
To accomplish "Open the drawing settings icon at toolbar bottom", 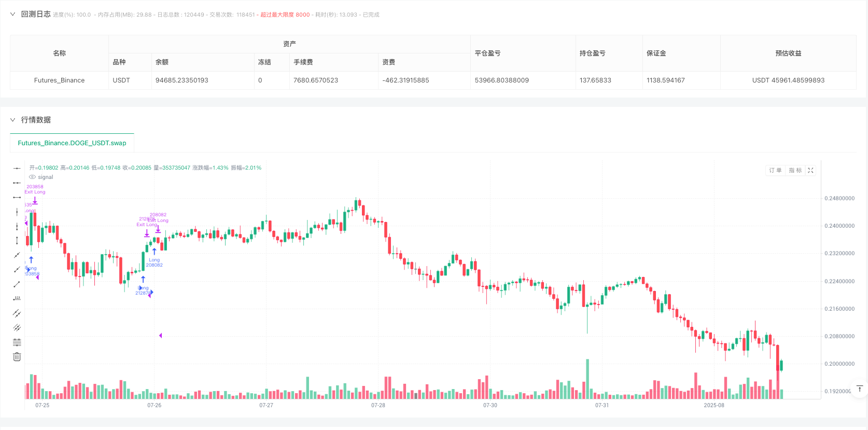I will (x=17, y=342).
